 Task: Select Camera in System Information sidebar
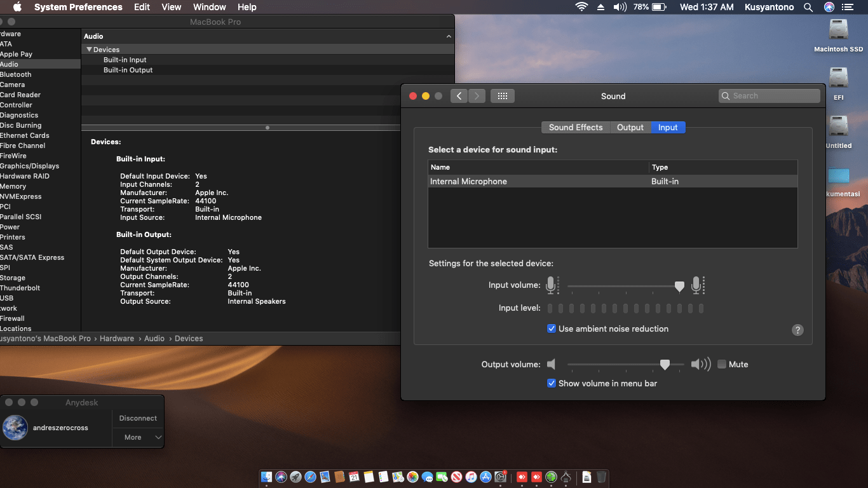tap(13, 85)
